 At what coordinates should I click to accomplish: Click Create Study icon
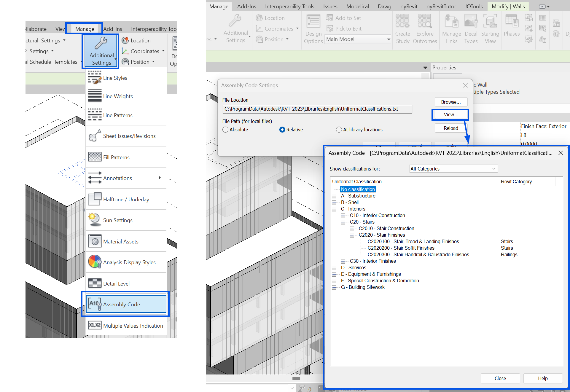click(402, 21)
